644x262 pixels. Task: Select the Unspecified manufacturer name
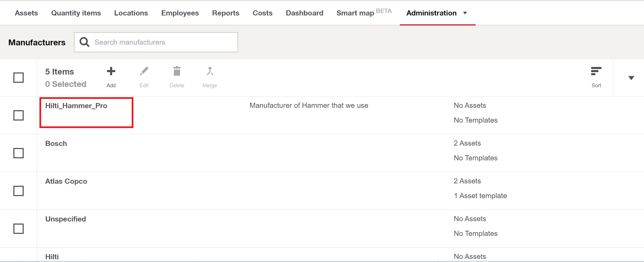tap(65, 219)
